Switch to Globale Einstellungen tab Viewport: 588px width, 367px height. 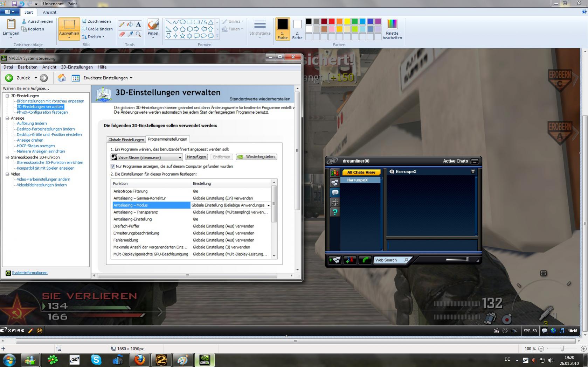(126, 140)
